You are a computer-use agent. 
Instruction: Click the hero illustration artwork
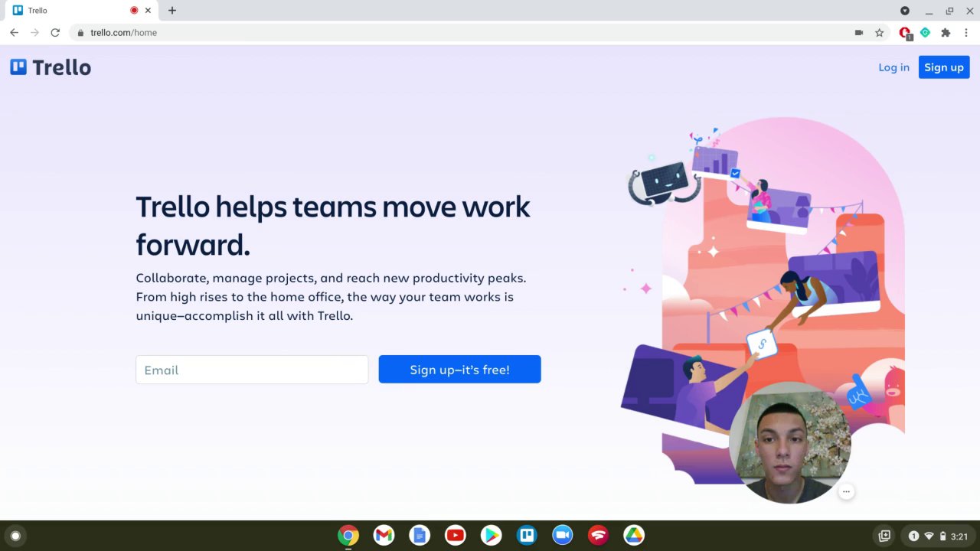pos(763,300)
